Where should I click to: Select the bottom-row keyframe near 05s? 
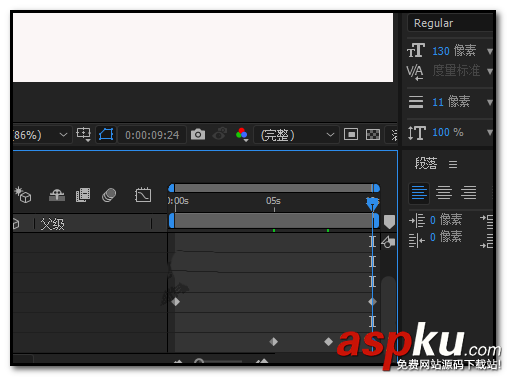[x=274, y=342]
